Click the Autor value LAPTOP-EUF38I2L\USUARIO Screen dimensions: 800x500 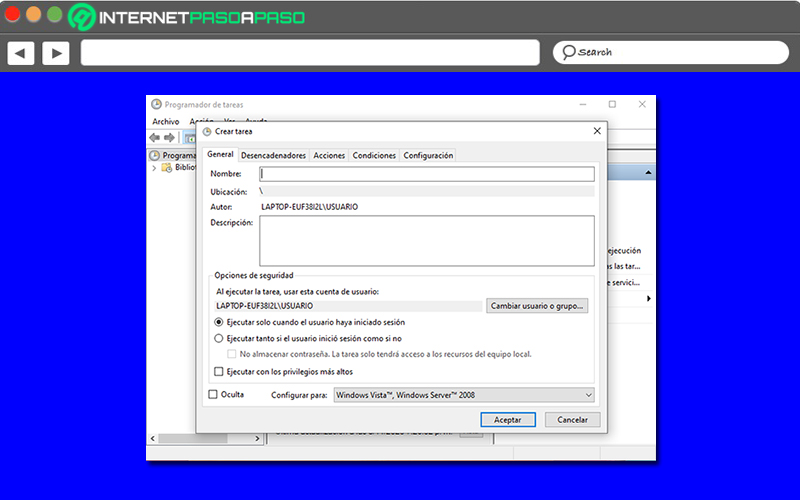point(310,207)
